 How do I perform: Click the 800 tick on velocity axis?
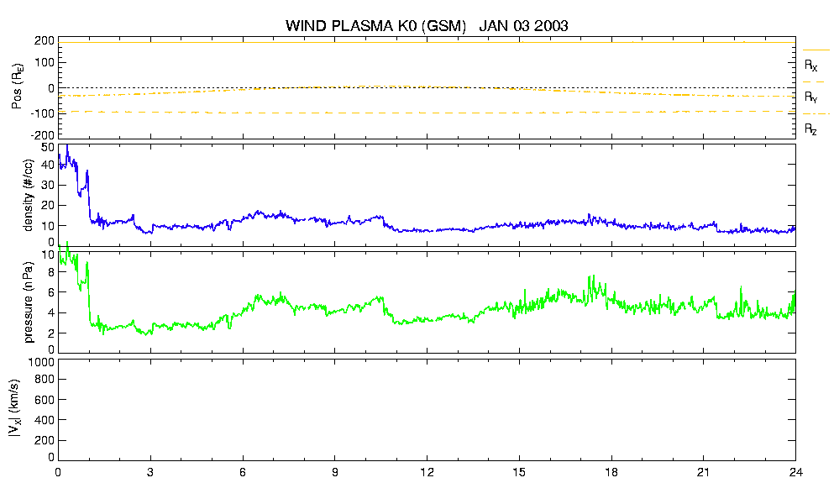[45, 380]
